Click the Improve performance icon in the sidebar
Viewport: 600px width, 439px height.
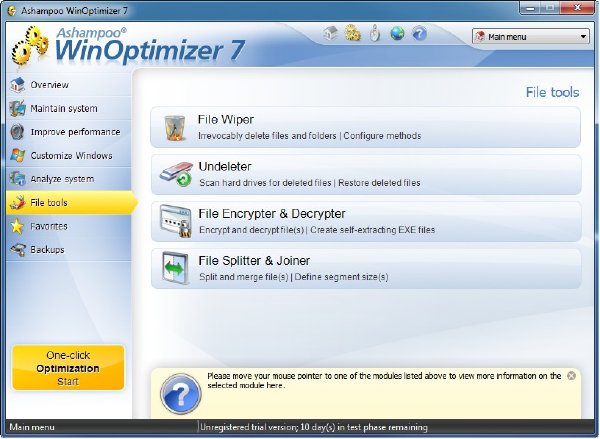coord(18,132)
